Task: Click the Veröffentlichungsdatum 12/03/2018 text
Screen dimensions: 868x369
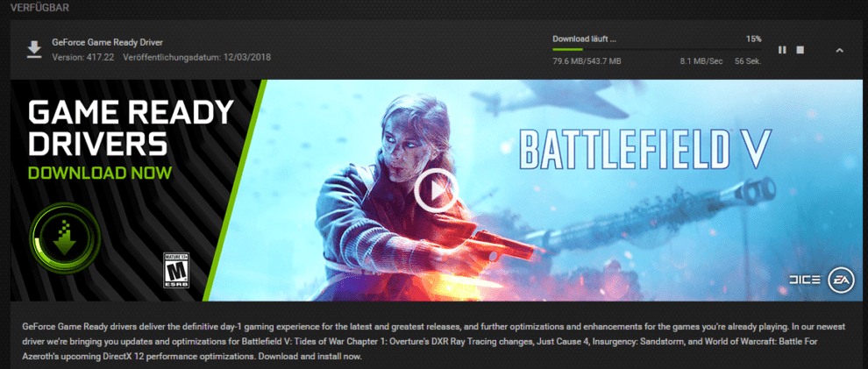Action: (196, 57)
